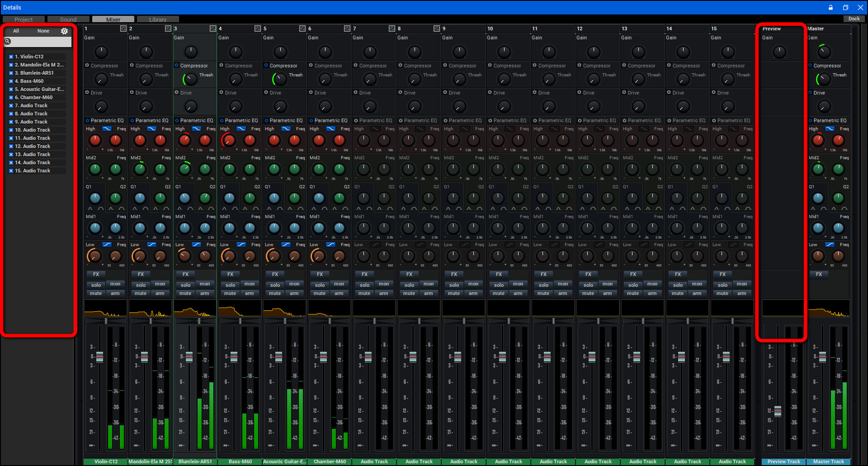The width and height of the screenshot is (868, 466).
Task: Toggle Drive power icon on channel 4
Action: click(222, 92)
